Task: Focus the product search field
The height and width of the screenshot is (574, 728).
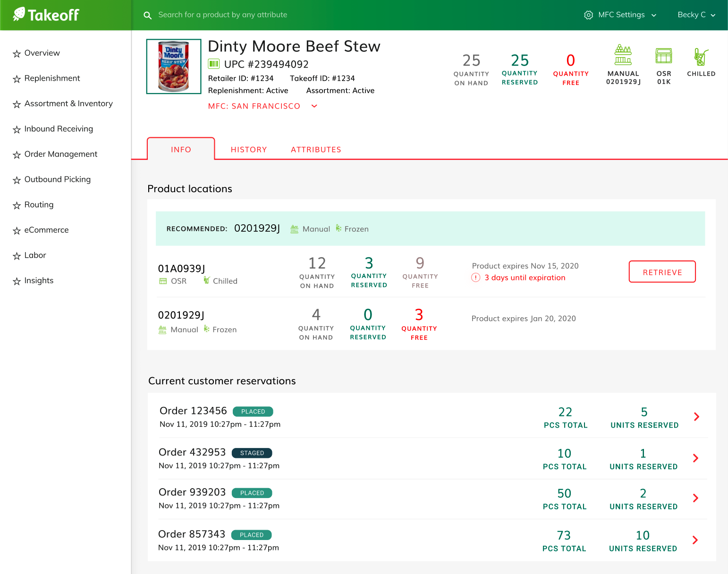Action: coord(223,15)
